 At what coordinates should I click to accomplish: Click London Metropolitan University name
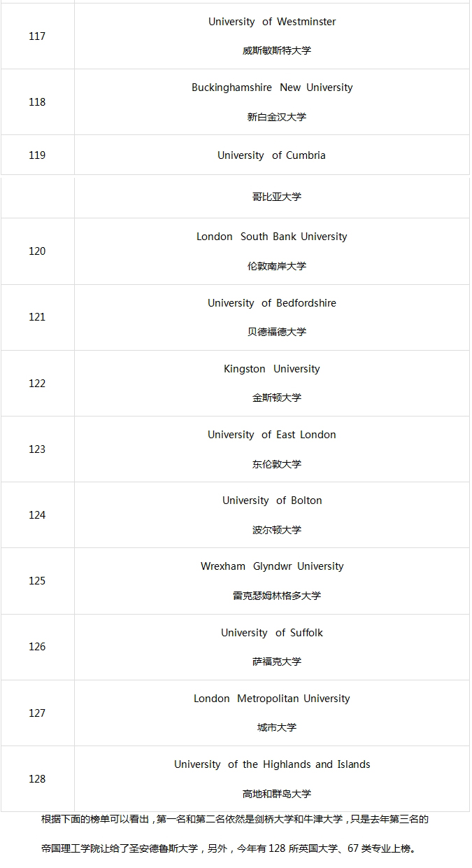(271, 699)
